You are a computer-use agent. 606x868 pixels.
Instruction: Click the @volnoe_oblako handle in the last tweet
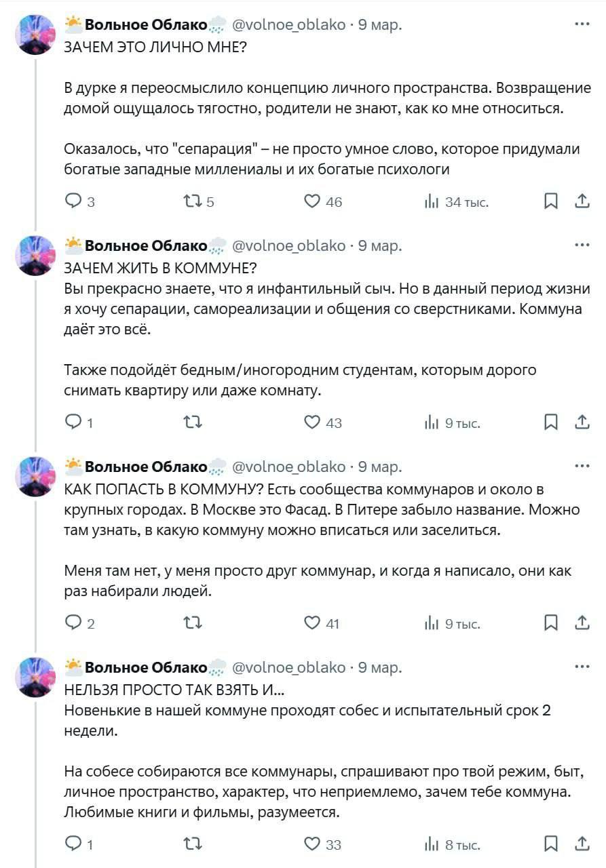[289, 667]
